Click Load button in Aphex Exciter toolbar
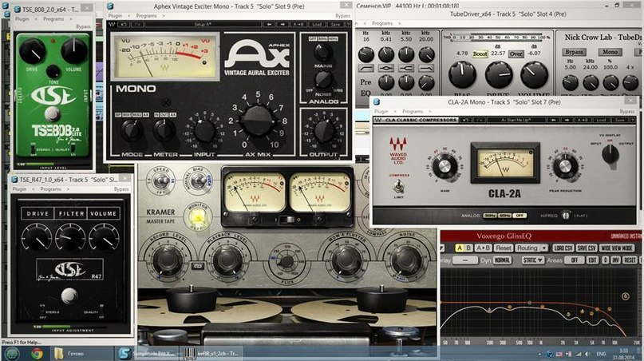The image size is (644, 361). 317,25
